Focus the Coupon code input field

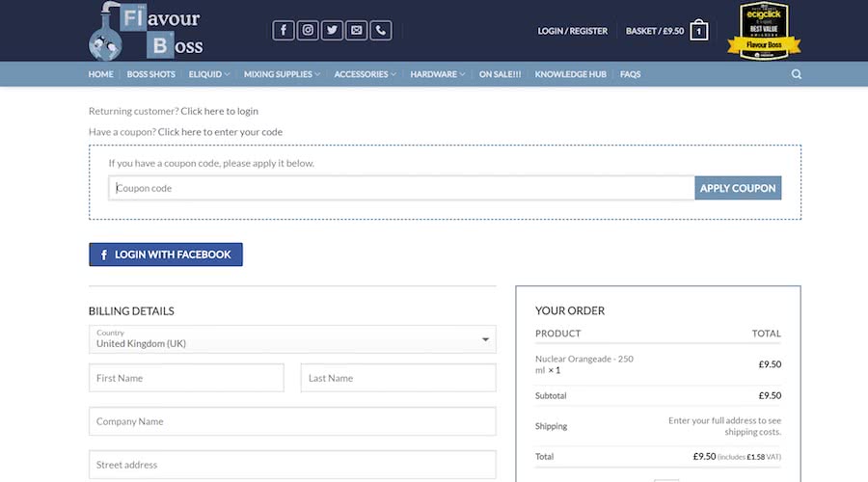click(x=402, y=188)
